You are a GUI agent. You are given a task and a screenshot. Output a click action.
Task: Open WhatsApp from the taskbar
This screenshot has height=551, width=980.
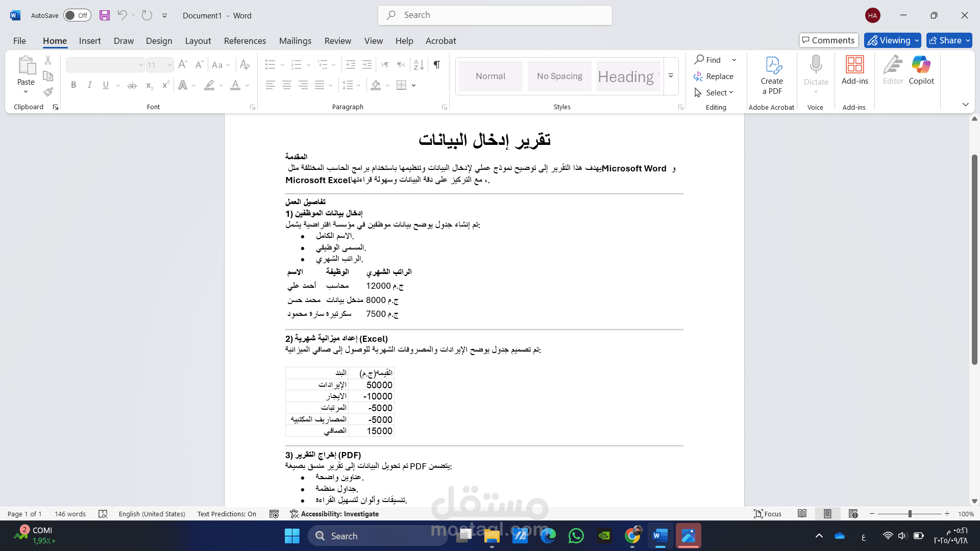click(x=576, y=536)
